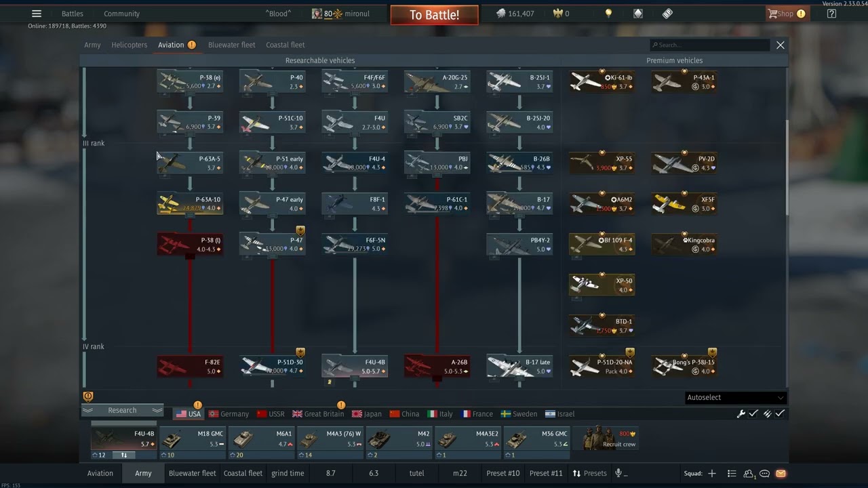Select the Preset #10 tab
Viewport: 868px width, 488px height.
502,473
